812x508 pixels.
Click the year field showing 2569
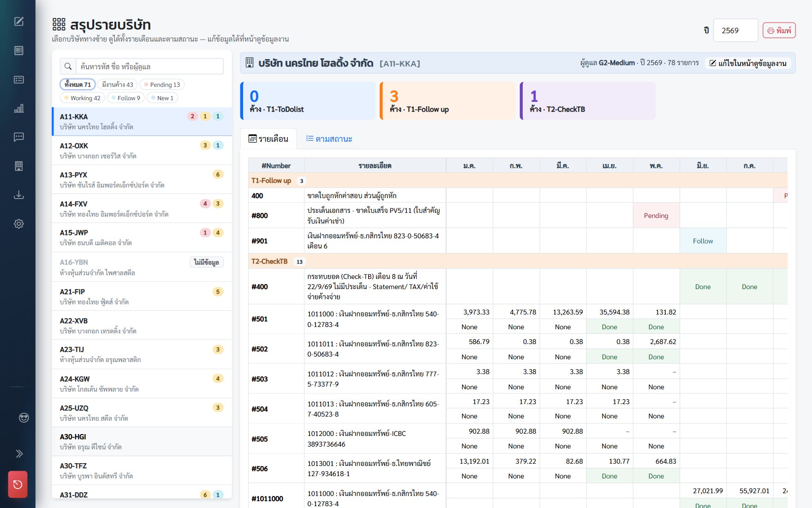pyautogui.click(x=735, y=30)
